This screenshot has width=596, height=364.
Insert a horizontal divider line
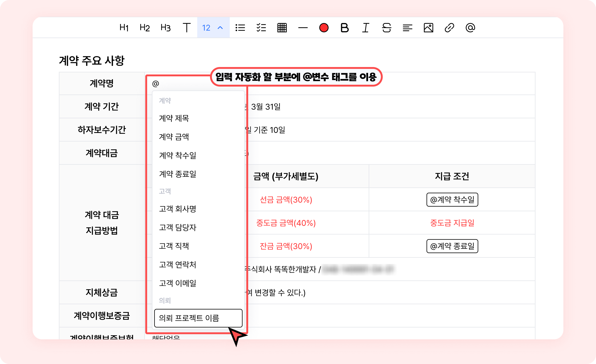point(303,27)
